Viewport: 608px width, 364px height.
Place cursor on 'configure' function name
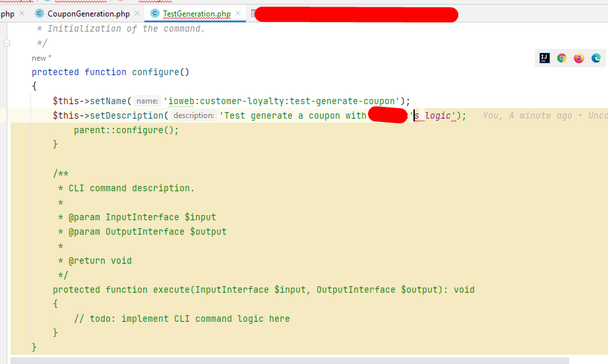pos(156,72)
